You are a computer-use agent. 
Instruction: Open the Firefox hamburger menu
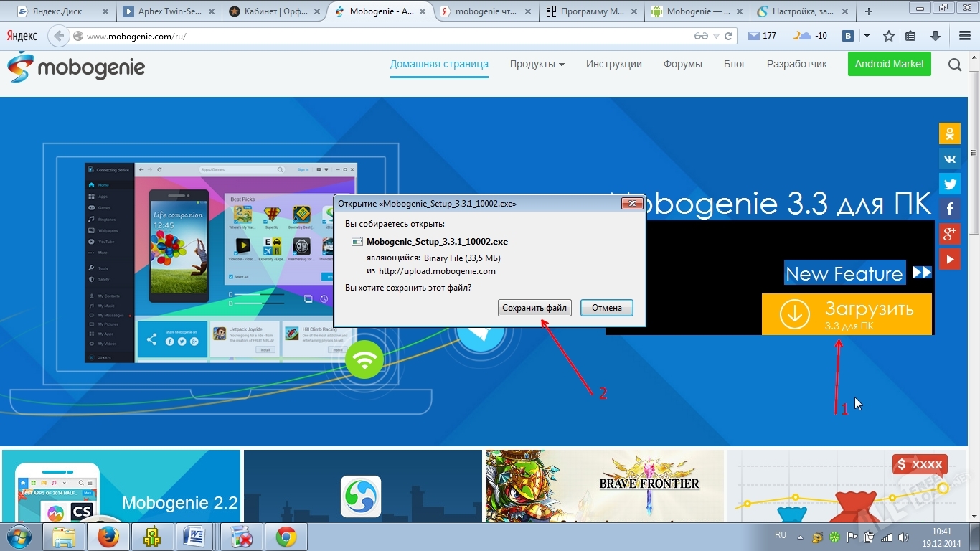(964, 36)
